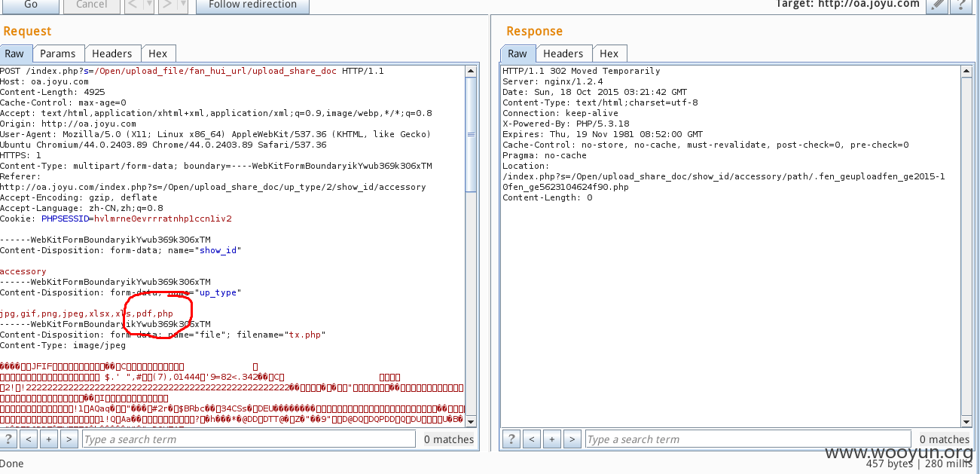
Task: Click request scrollbar up arrow
Action: [x=471, y=72]
